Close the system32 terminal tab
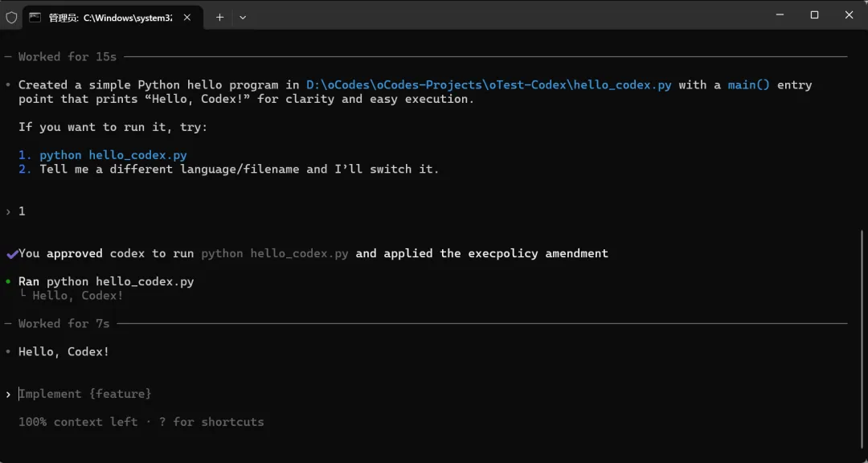Viewport: 868px width, 463px height. (188, 17)
